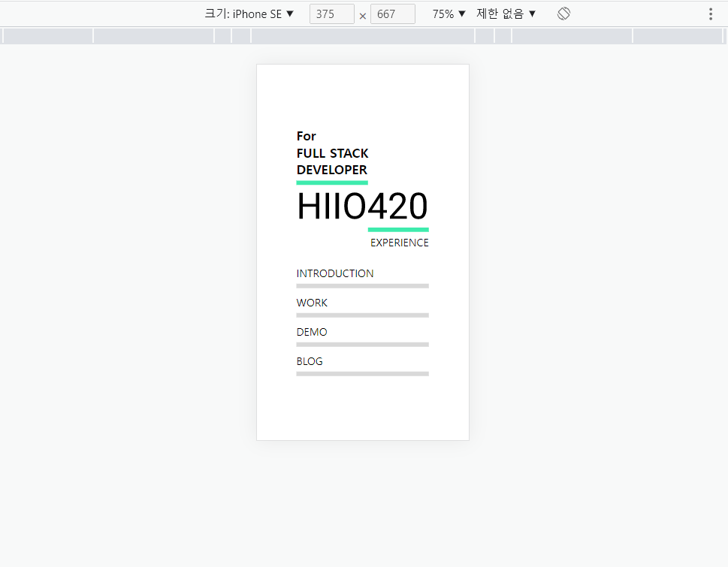This screenshot has width=728, height=567.
Task: Edit the viewport height field showing 667
Action: pos(392,14)
